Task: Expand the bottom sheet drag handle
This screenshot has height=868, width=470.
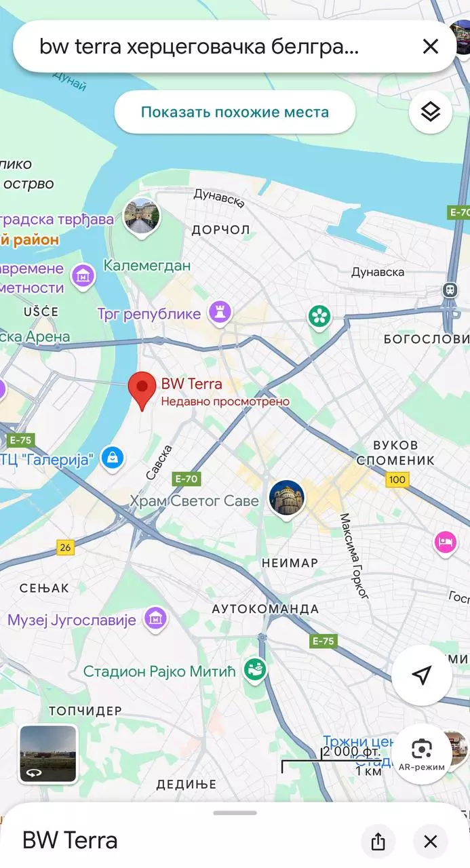Action: 235,812
